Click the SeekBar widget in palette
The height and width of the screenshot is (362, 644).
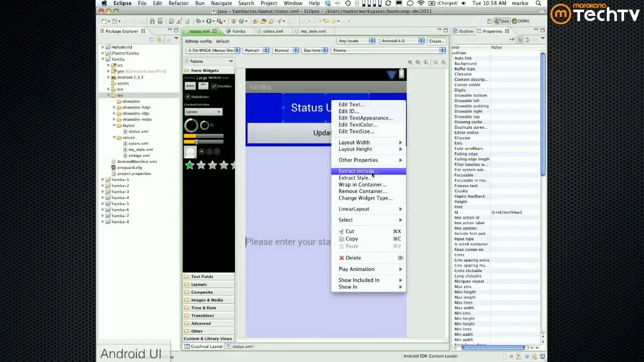[203, 142]
